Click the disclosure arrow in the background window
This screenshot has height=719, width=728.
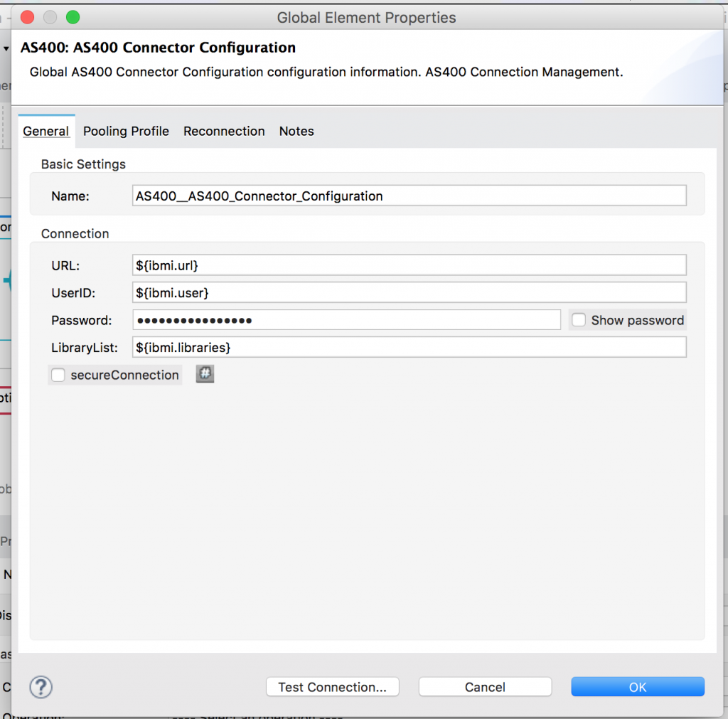6,48
